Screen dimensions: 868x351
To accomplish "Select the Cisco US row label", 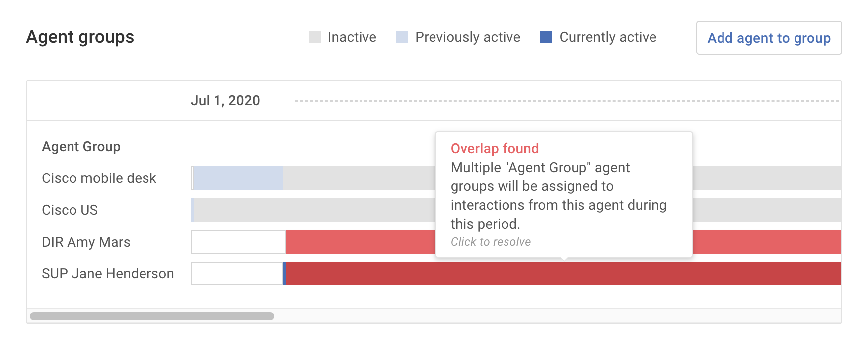I will click(x=70, y=210).
